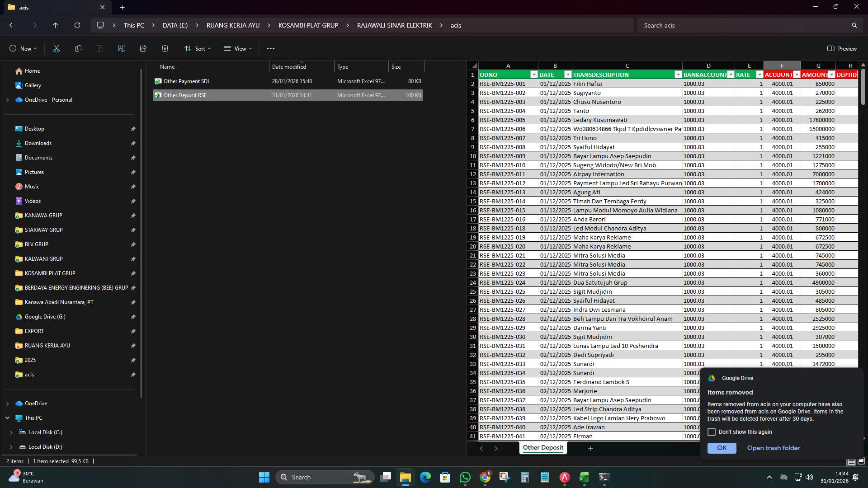Open trash folder from the notification
This screenshot has height=488, width=868.
[x=774, y=448]
